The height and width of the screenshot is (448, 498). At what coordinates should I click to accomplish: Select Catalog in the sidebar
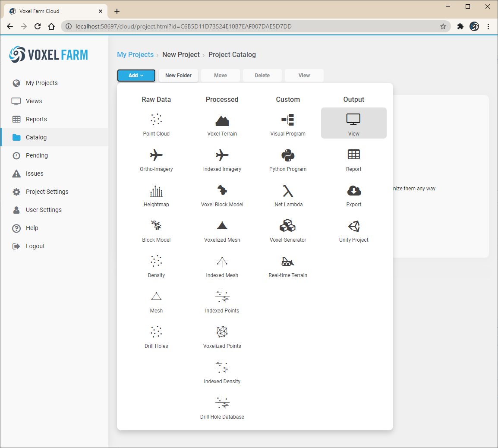(x=54, y=137)
